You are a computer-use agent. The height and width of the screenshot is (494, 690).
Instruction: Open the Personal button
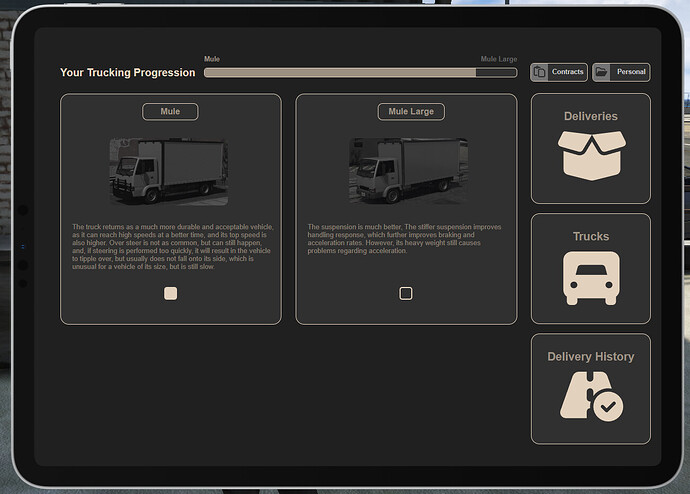621,72
